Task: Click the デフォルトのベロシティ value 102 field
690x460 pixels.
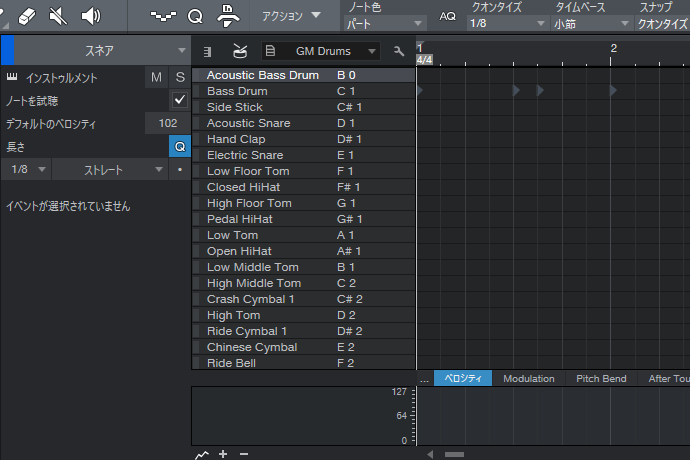Action: [167, 123]
